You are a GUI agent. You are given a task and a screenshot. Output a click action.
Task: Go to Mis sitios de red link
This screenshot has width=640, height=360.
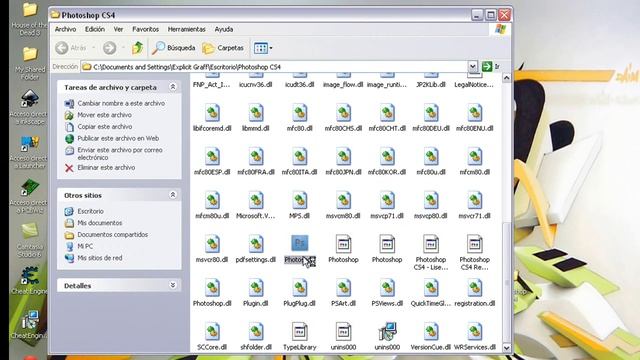click(100, 258)
